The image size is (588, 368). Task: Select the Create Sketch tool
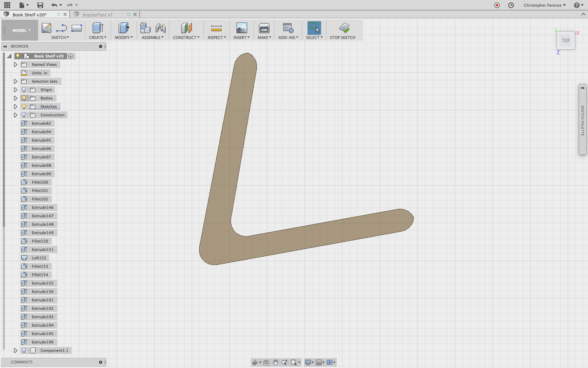[46, 28]
